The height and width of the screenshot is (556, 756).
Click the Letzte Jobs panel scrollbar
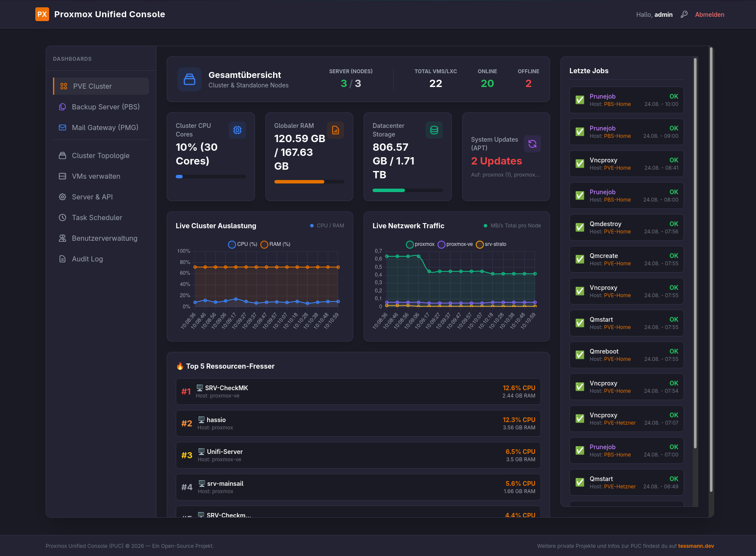[x=695, y=254]
